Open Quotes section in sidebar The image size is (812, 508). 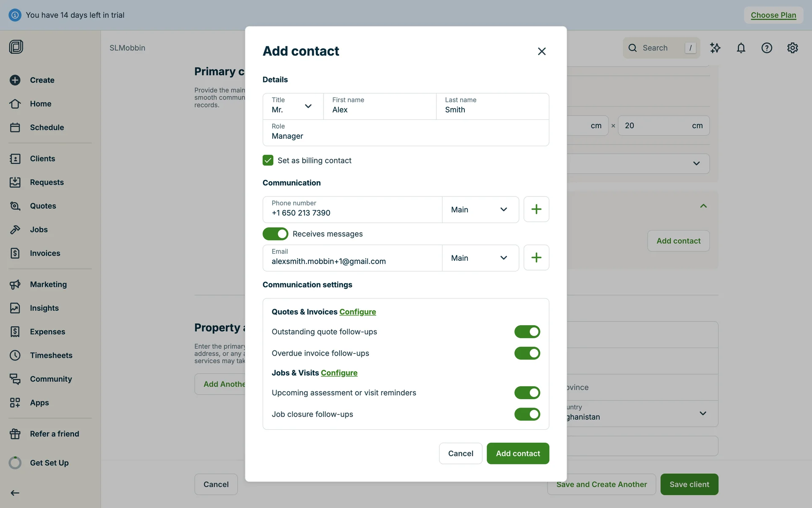point(43,206)
